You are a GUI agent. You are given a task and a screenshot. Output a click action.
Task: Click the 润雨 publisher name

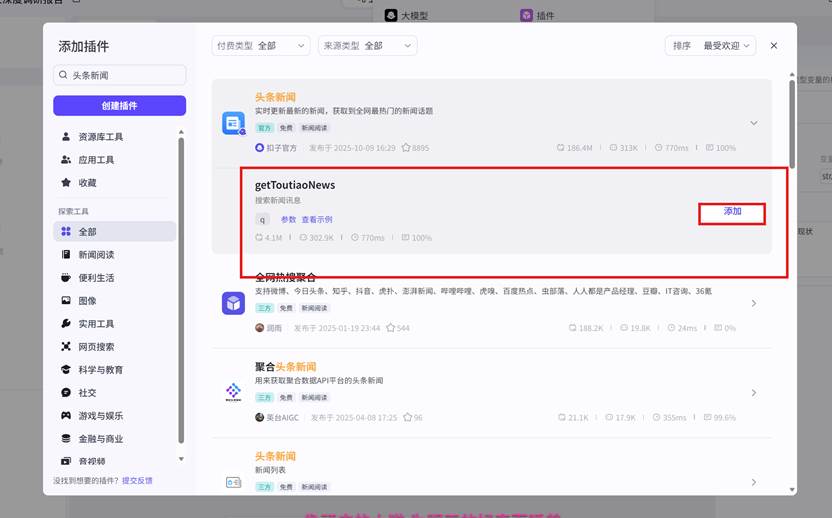tap(274, 328)
